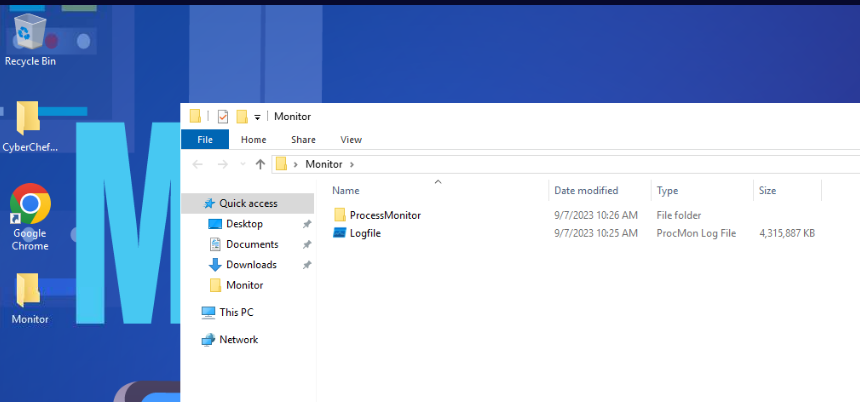Screen dimensions: 860x402
Task: Click the ProcessMonitor folder icon
Action: 340,215
